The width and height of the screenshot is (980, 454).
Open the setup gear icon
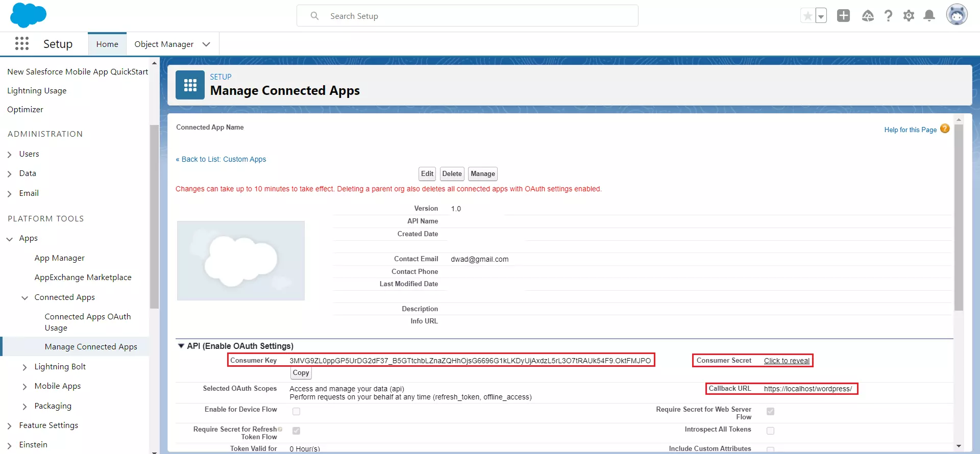click(909, 16)
